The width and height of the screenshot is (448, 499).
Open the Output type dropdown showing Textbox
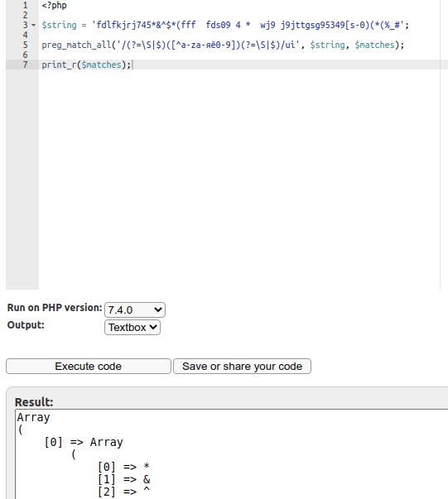[132, 328]
